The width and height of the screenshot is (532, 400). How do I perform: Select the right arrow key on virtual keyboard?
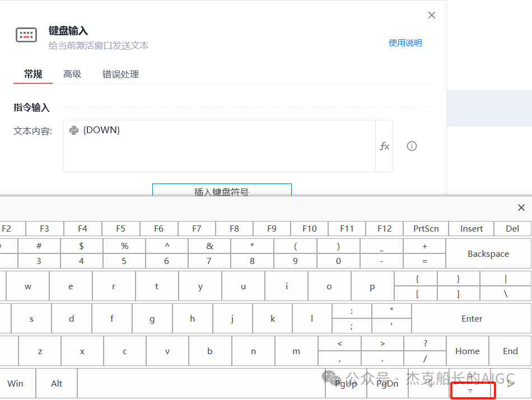510,383
